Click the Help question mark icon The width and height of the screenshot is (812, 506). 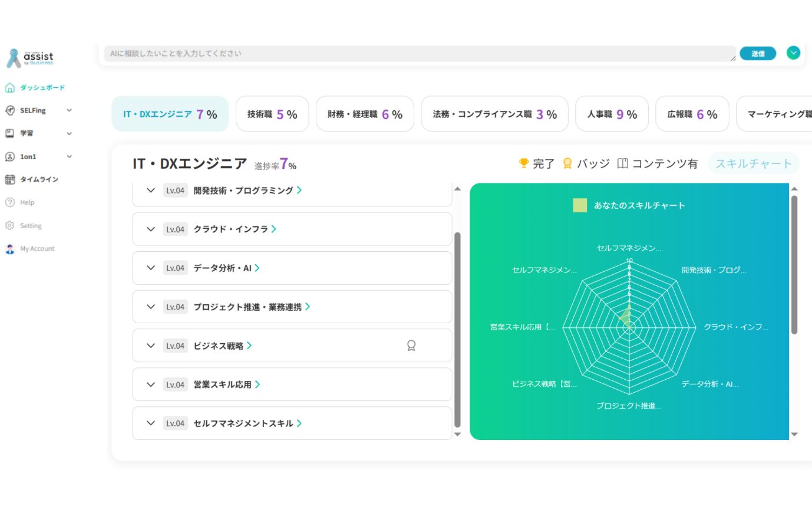[9, 202]
